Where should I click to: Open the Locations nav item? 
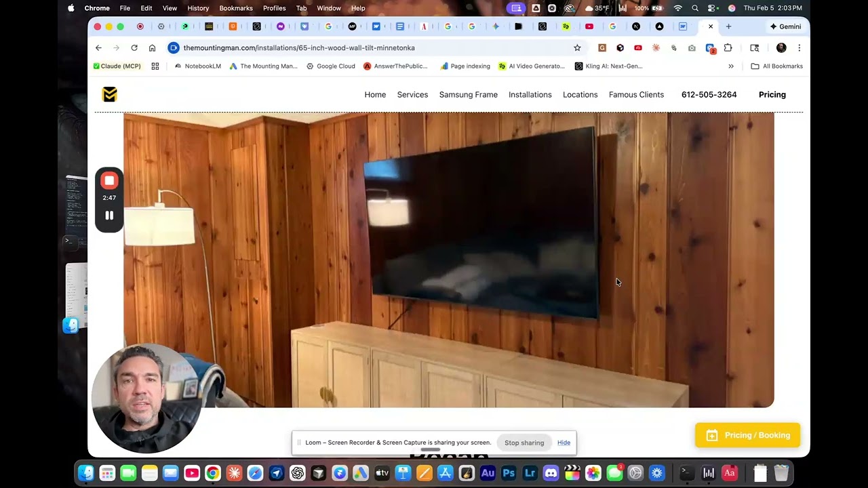tap(580, 94)
